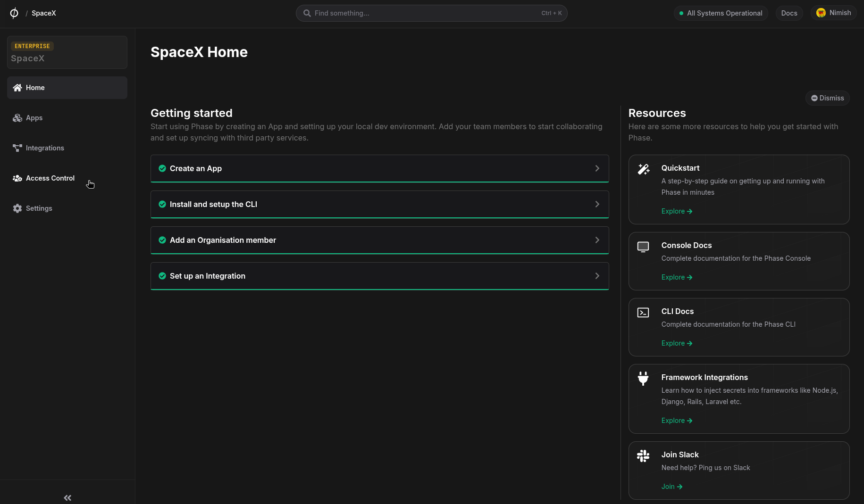Collapse the sidebar with the double-chevron
Screen dimensions: 864x504
coord(67,498)
